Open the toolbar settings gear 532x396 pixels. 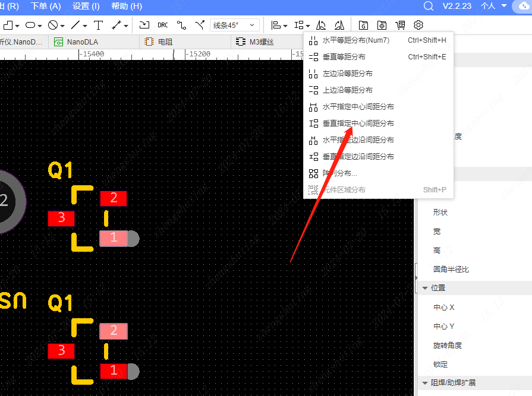pos(418,25)
